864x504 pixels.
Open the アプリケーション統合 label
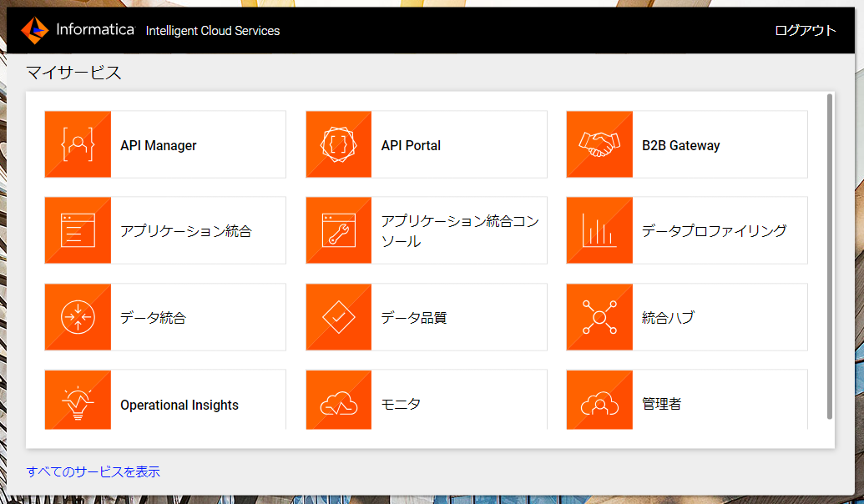186,231
